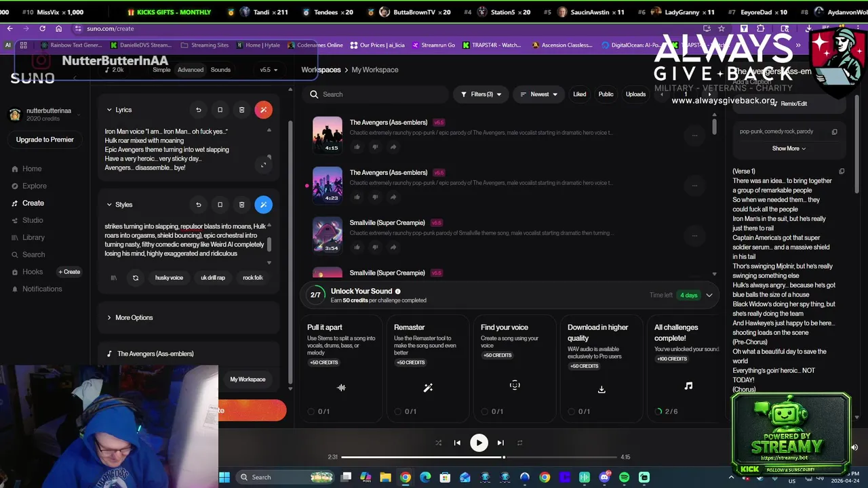Share the Smallville song (3:54)
868x488 pixels.
(393, 247)
